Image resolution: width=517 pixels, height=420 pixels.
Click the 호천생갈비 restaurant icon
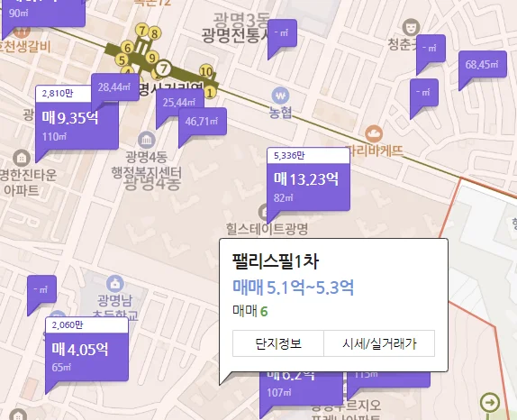point(22,32)
